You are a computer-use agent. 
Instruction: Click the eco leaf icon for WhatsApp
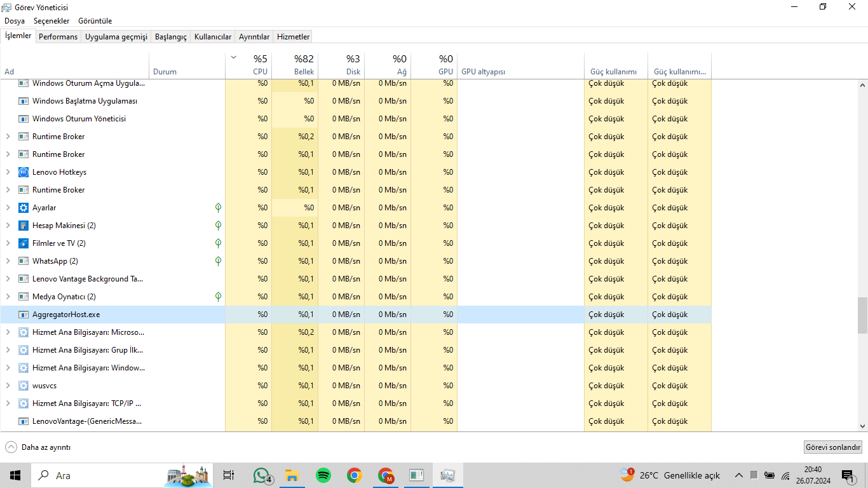(218, 261)
